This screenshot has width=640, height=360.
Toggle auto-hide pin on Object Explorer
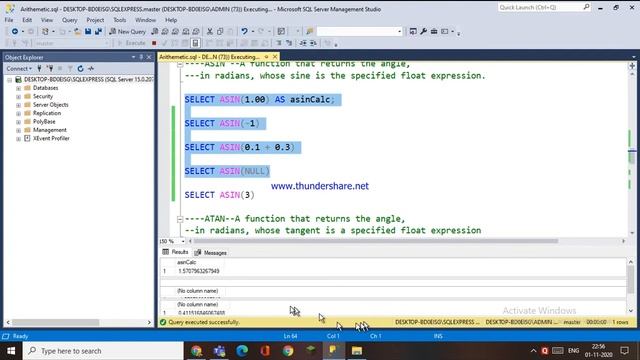tap(141, 57)
